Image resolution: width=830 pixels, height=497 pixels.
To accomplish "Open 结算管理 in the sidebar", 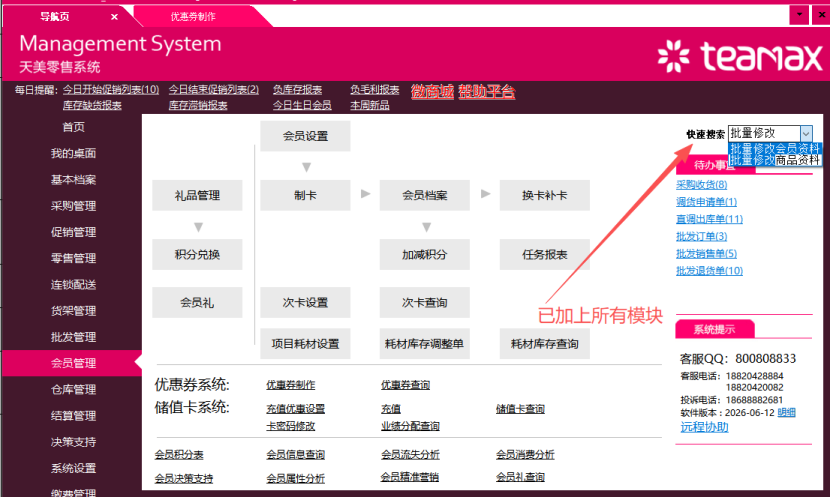I will tap(73, 415).
